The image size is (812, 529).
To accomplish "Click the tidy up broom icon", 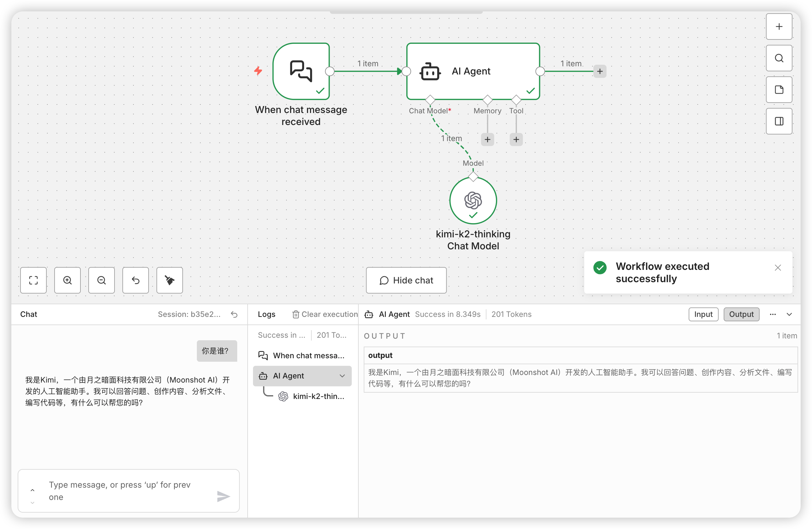I will pyautogui.click(x=170, y=280).
